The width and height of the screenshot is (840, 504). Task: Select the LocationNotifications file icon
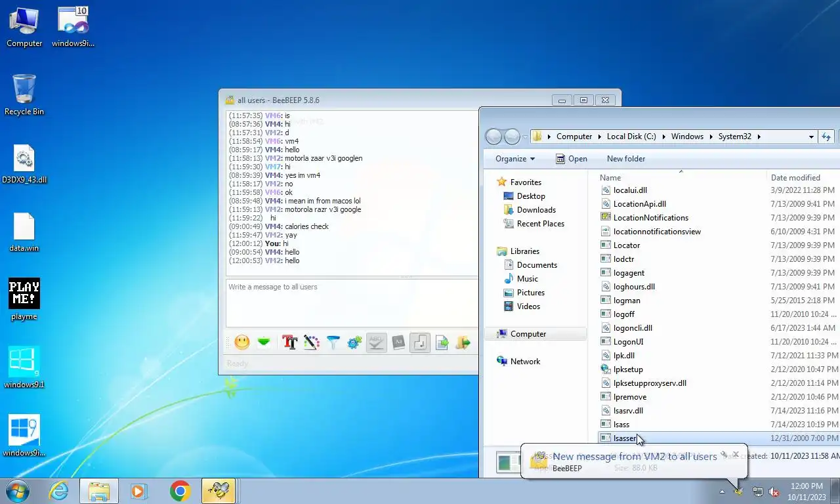(606, 218)
